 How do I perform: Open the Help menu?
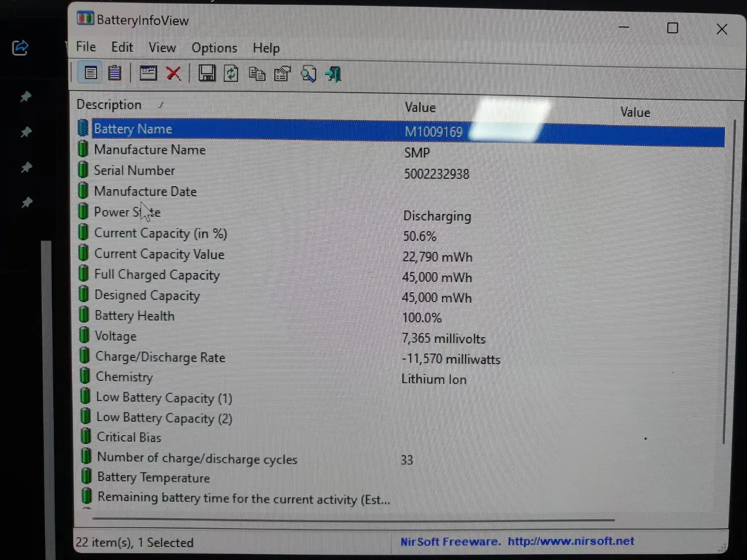point(266,48)
